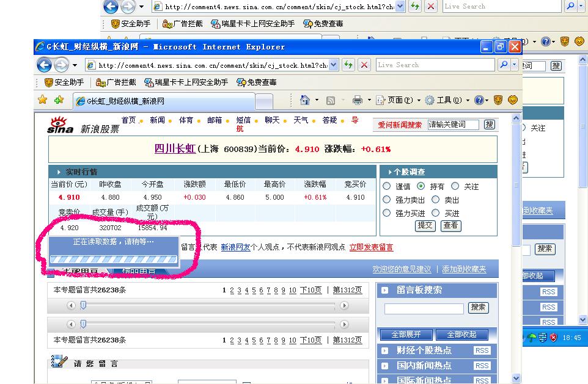Open the 工具(O) menu dropdown
Screen dimensions: 588x384
pos(468,100)
